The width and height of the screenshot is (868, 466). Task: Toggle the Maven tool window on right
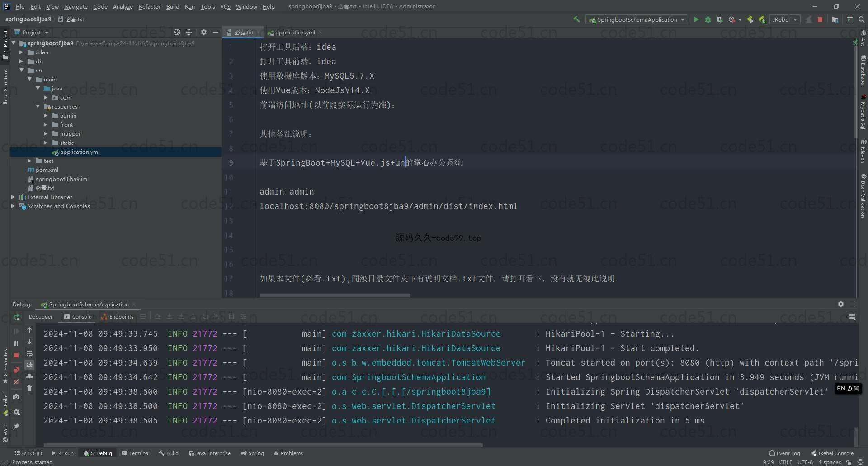[863, 152]
